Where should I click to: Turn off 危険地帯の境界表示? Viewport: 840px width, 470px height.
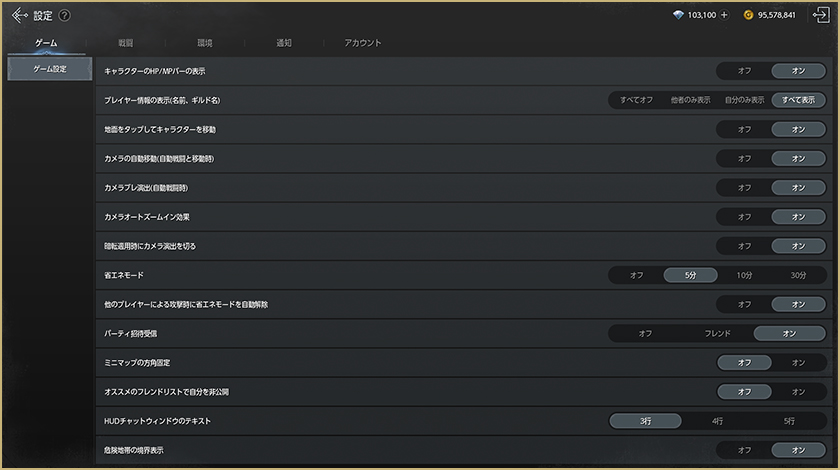[744, 450]
